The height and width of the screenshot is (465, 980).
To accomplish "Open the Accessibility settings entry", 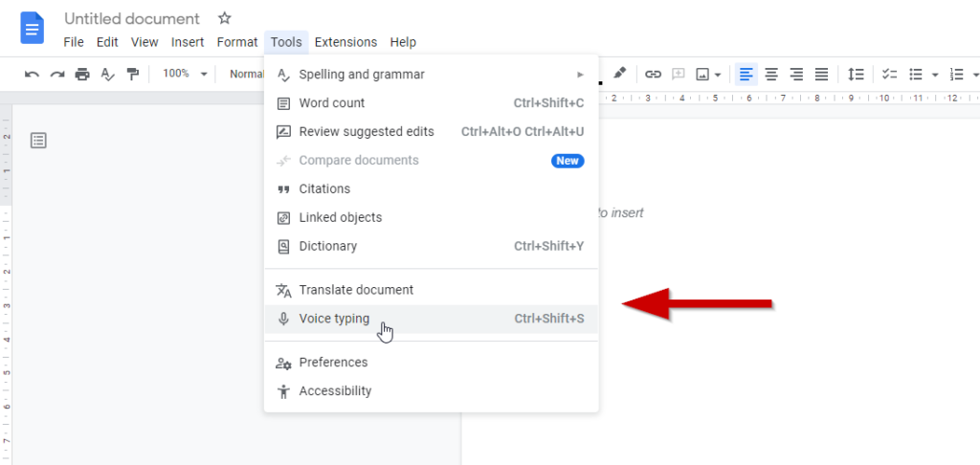I will tap(432, 391).
